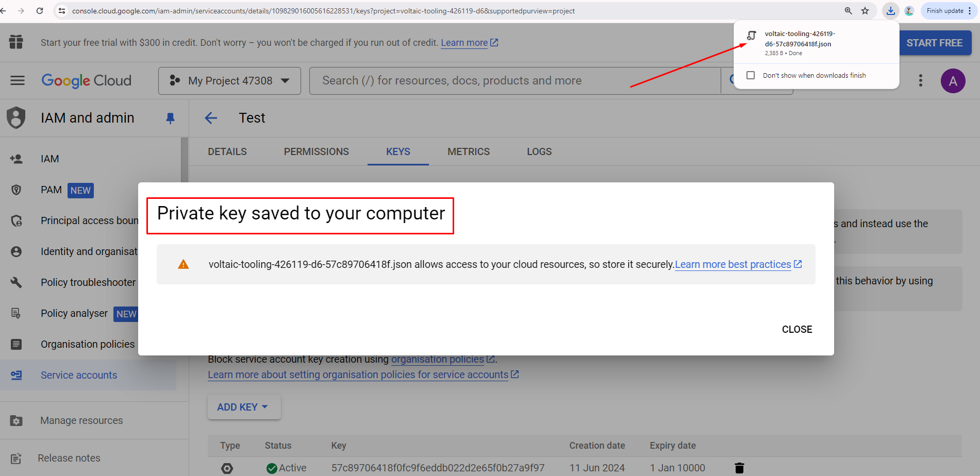Expand the My Project 47308 project selector
980x476 pixels.
pyautogui.click(x=229, y=81)
